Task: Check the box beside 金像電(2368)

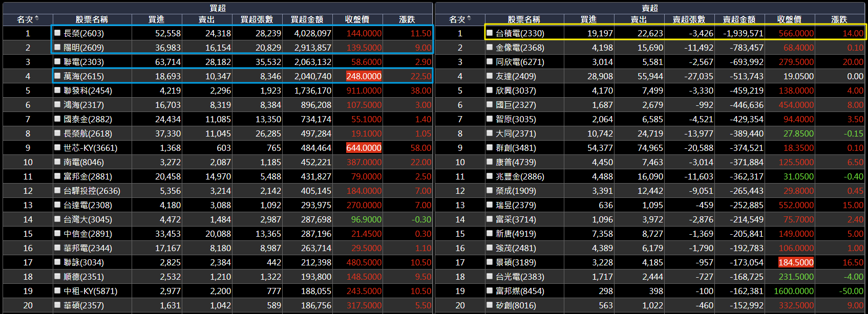Action: (490, 47)
